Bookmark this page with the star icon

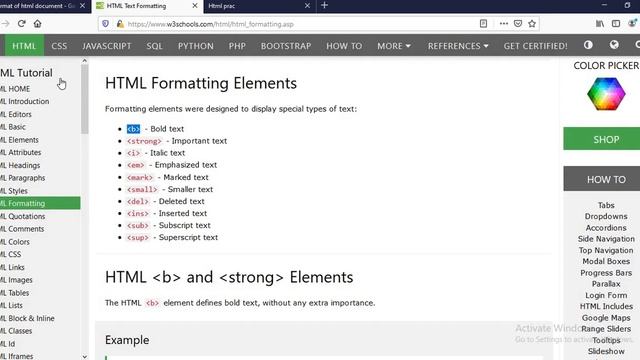point(532,24)
